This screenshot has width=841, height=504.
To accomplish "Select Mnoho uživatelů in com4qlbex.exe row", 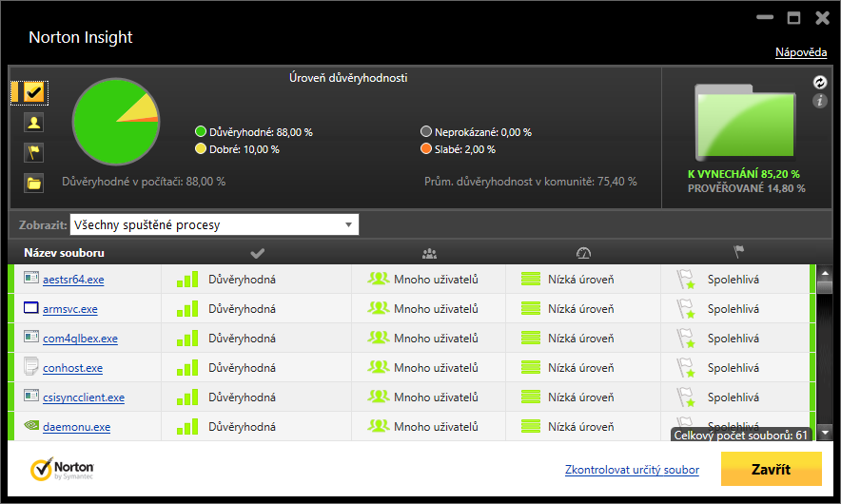I will tap(436, 339).
